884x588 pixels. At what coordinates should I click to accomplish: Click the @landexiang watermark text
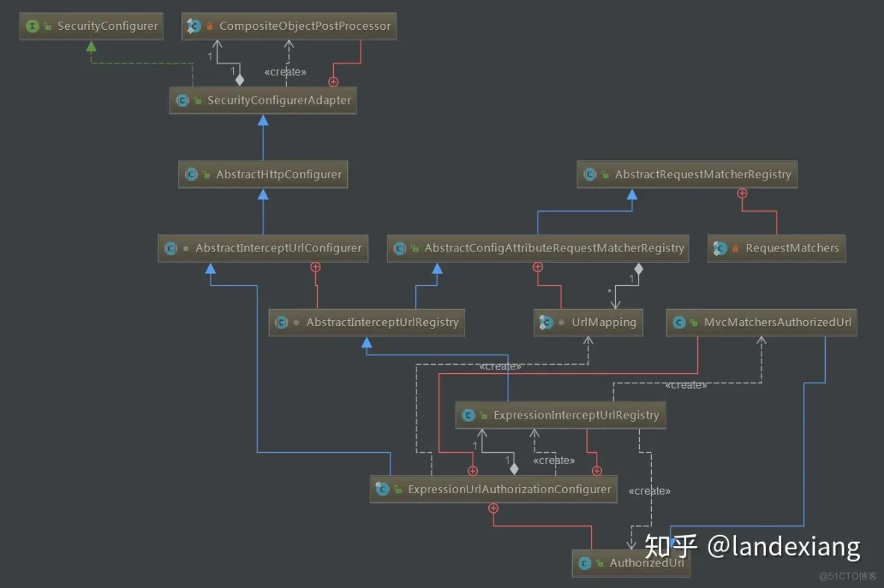point(782,546)
